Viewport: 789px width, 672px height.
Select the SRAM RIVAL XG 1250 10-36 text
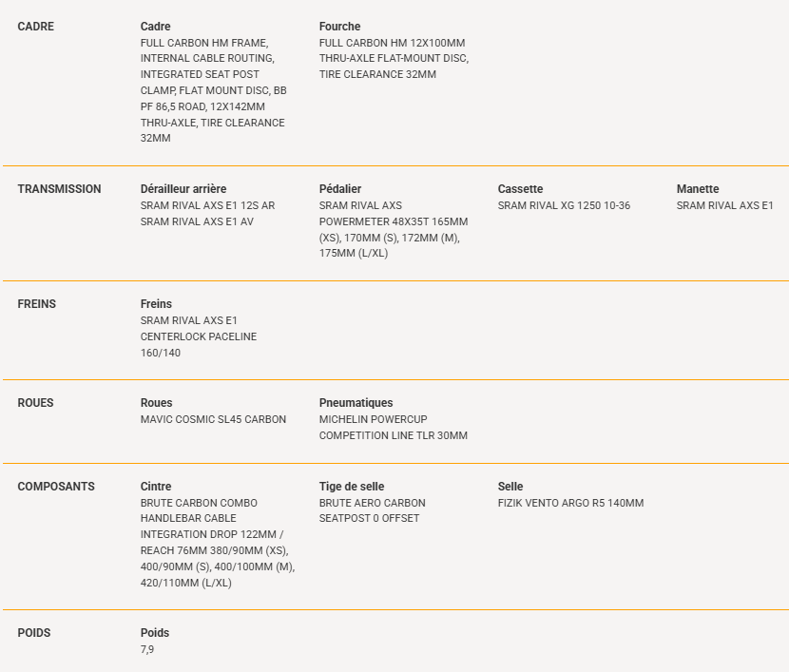[x=564, y=205]
